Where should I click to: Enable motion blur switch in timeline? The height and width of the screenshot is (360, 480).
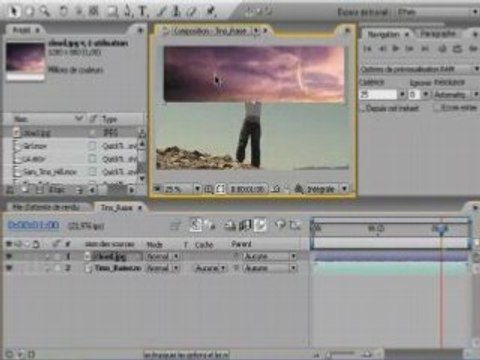point(260,225)
